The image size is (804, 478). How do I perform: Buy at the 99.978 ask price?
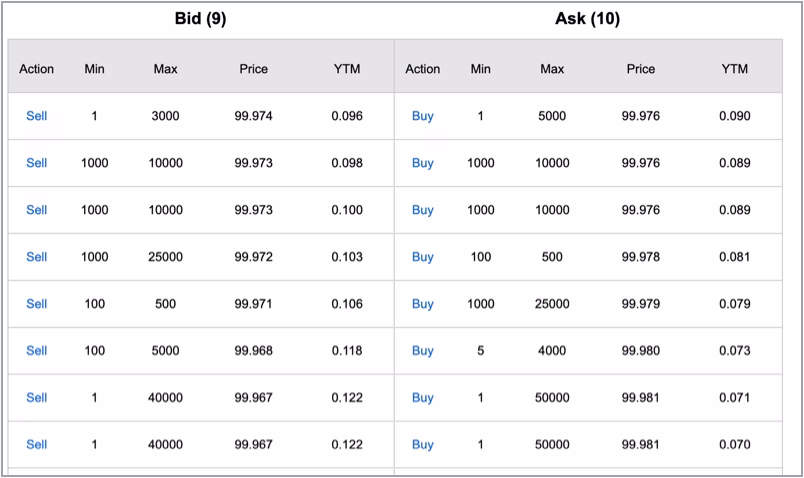[x=422, y=257]
